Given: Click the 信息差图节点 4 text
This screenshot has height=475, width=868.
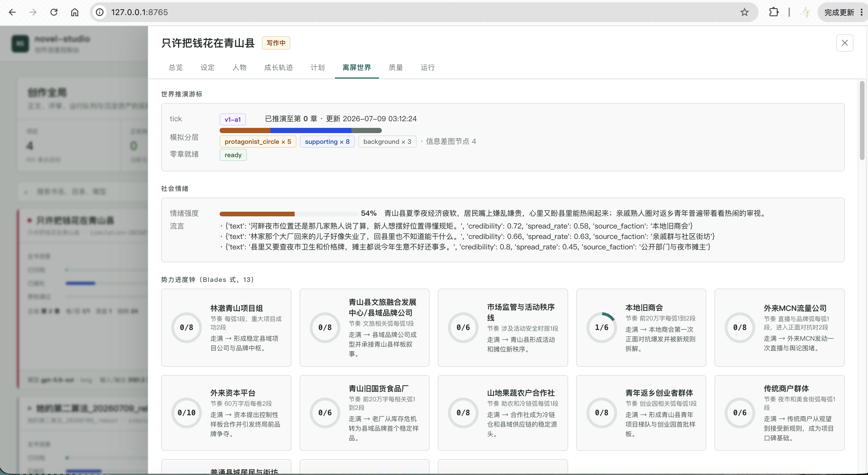Looking at the screenshot, I should click(451, 142).
